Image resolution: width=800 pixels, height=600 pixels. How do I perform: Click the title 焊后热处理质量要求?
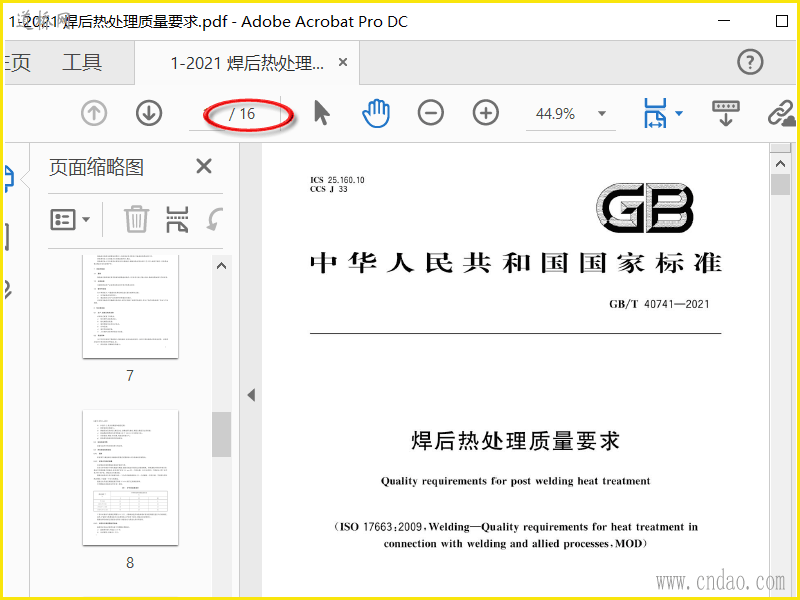point(515,441)
